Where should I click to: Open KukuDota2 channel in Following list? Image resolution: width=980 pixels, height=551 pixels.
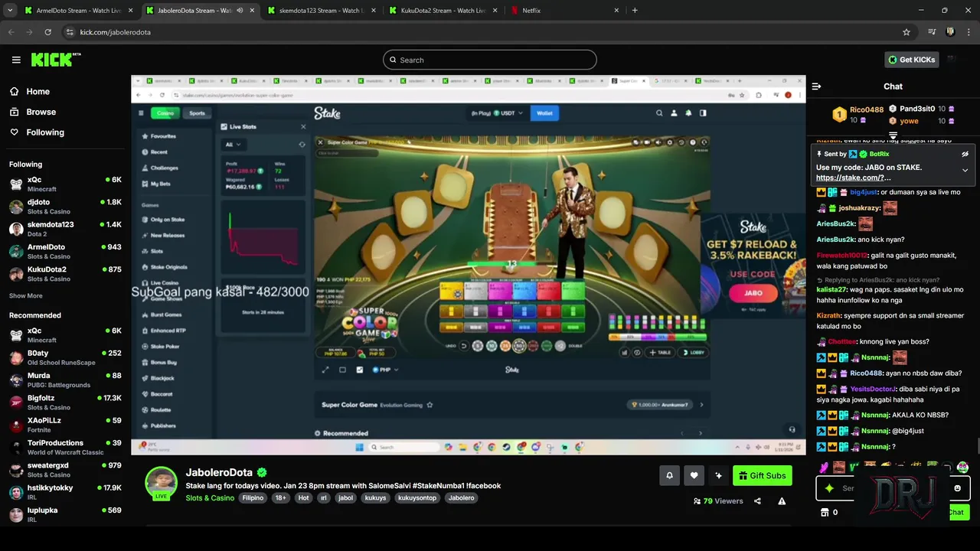[65, 274]
